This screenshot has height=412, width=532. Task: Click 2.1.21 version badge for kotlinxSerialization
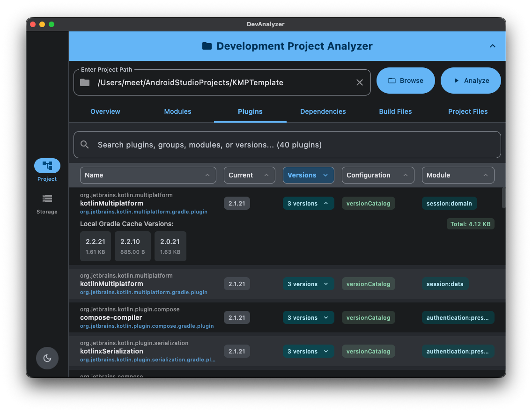237,351
